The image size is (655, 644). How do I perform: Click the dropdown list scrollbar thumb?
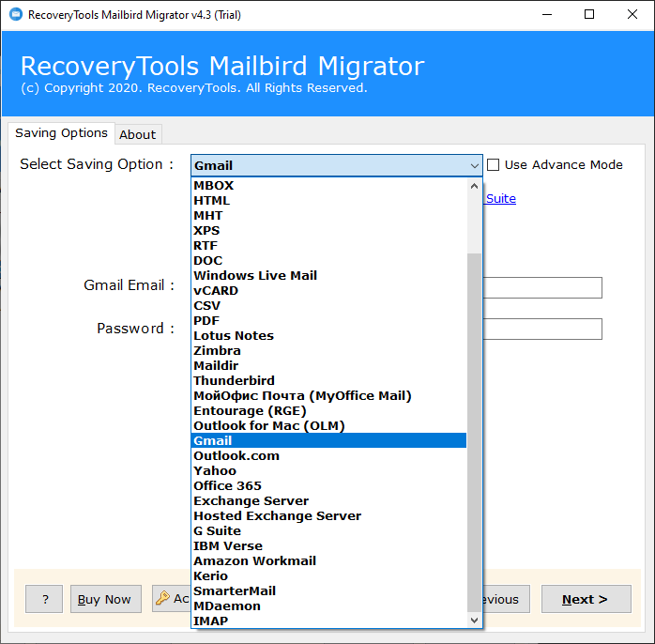474,433
